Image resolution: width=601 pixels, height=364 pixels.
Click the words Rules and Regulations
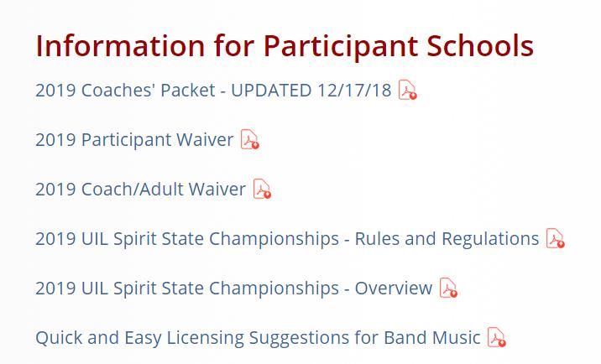(x=447, y=239)
